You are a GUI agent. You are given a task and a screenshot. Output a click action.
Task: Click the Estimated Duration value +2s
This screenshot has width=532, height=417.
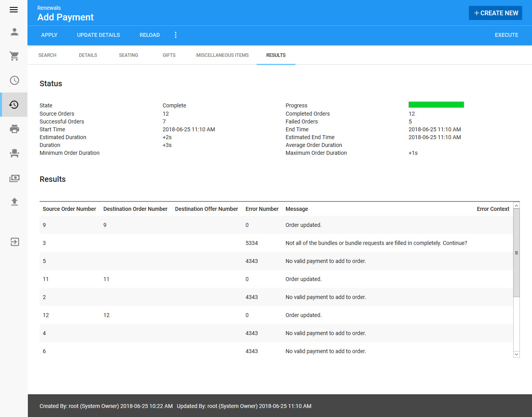click(x=167, y=137)
